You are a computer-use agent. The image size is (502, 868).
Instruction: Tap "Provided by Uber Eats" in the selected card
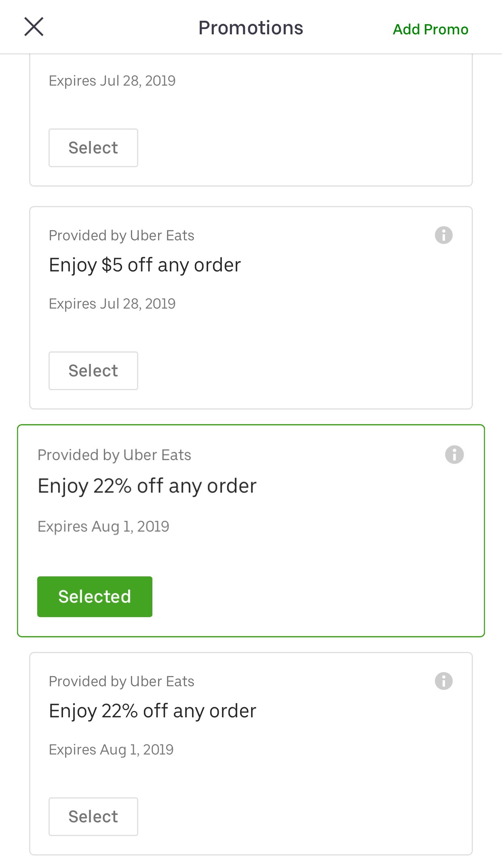(114, 455)
